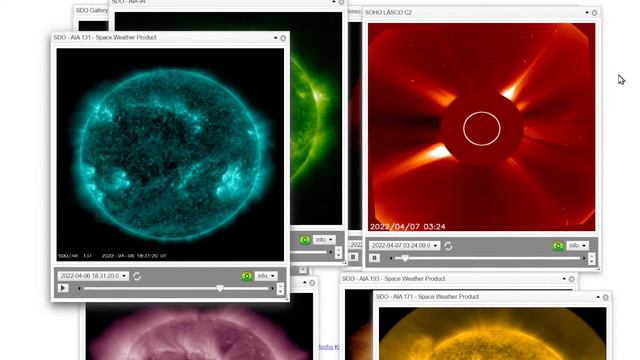Click the LASCO C2 timeline slider handle

tap(405, 258)
